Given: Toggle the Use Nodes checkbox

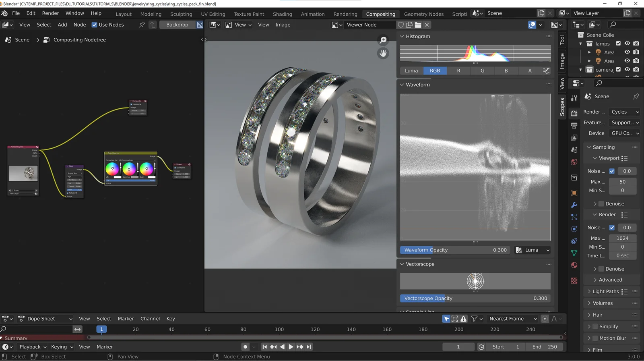Looking at the screenshot, I should tap(94, 25).
